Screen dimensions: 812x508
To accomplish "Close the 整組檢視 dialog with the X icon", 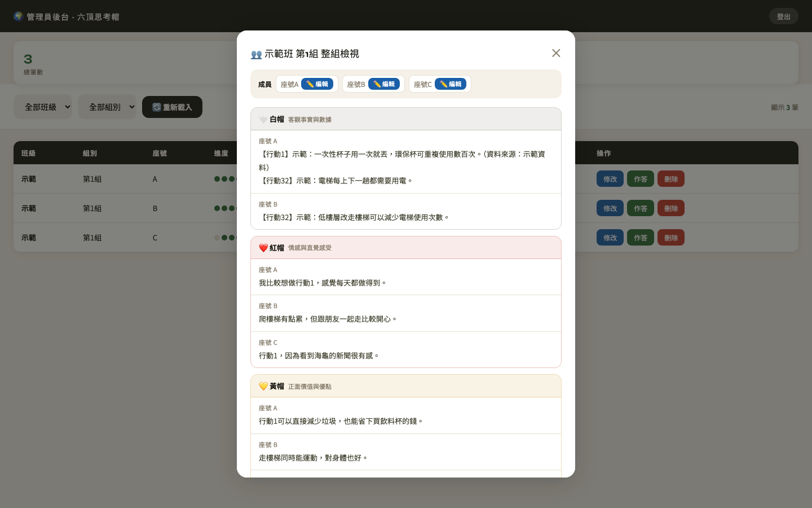I will (556, 53).
